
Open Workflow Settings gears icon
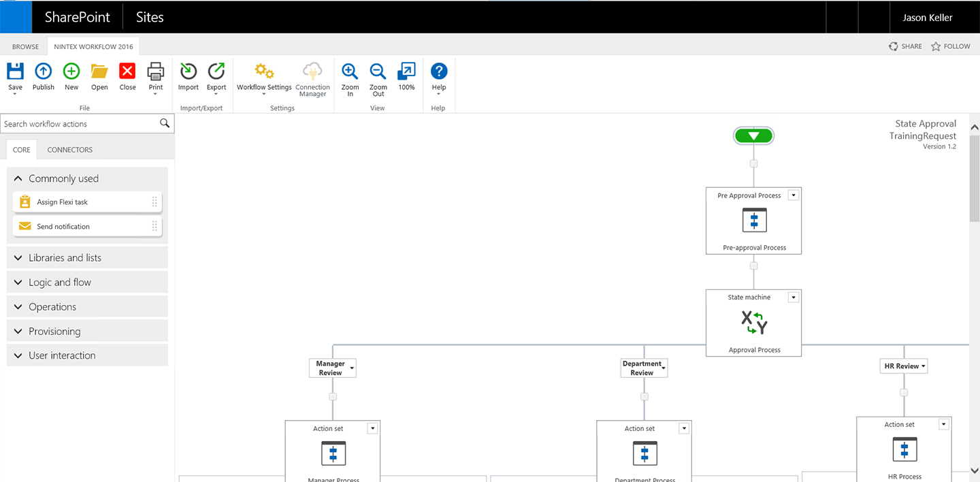[x=264, y=71]
